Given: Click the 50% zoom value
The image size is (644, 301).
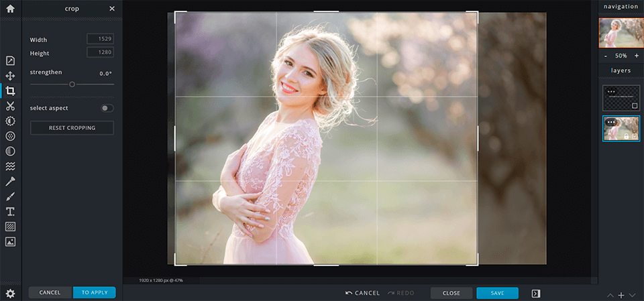Looking at the screenshot, I should (x=621, y=56).
